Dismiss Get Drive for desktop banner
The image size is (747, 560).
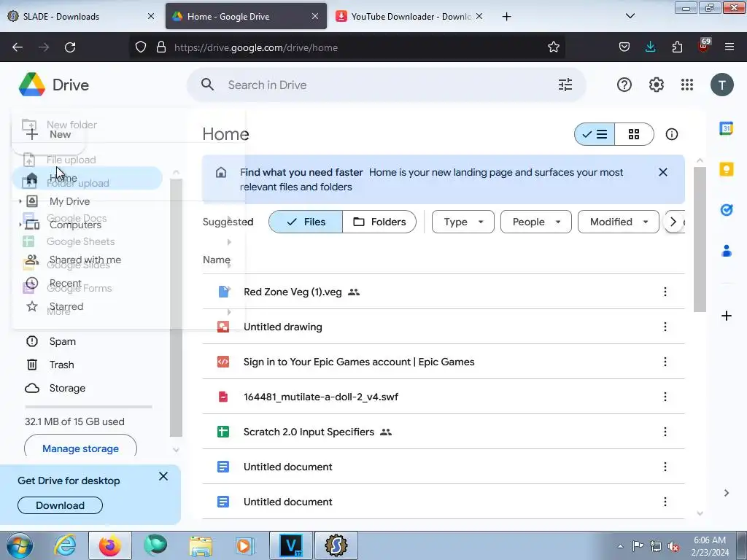(x=163, y=476)
